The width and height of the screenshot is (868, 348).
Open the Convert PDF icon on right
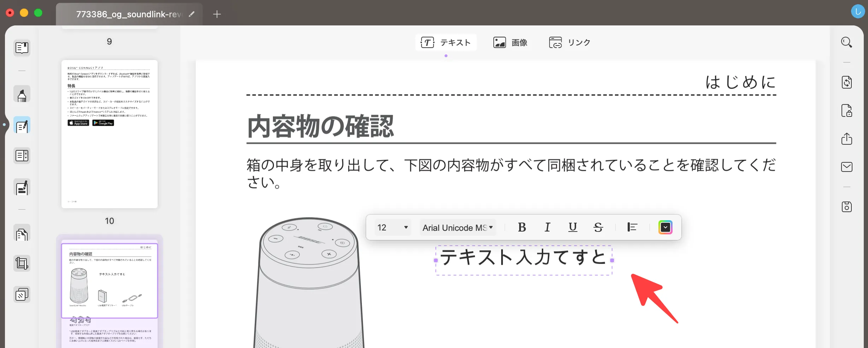(x=846, y=82)
